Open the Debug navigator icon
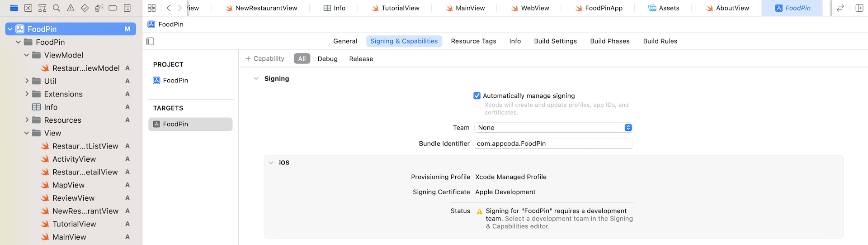The width and height of the screenshot is (868, 245). coord(99,8)
